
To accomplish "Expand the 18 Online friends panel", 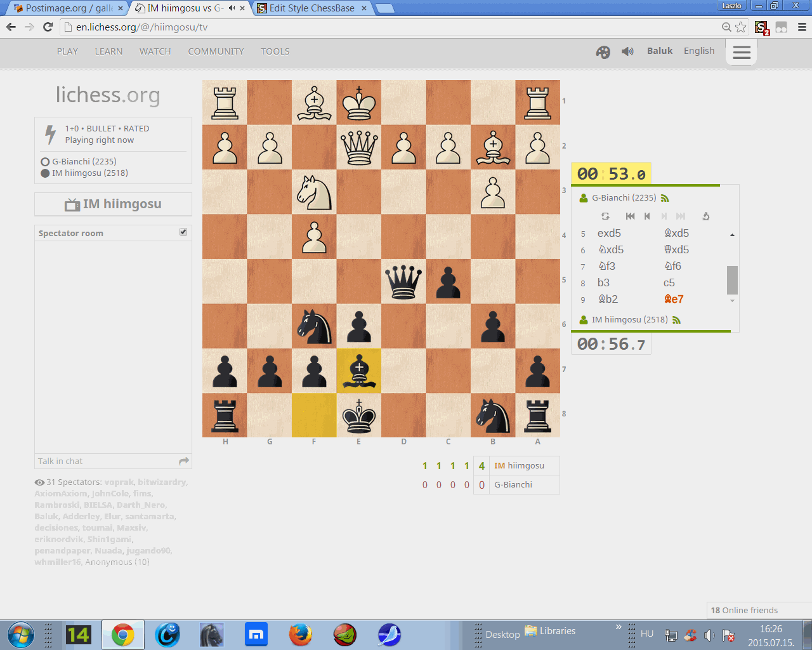I will [x=759, y=610].
